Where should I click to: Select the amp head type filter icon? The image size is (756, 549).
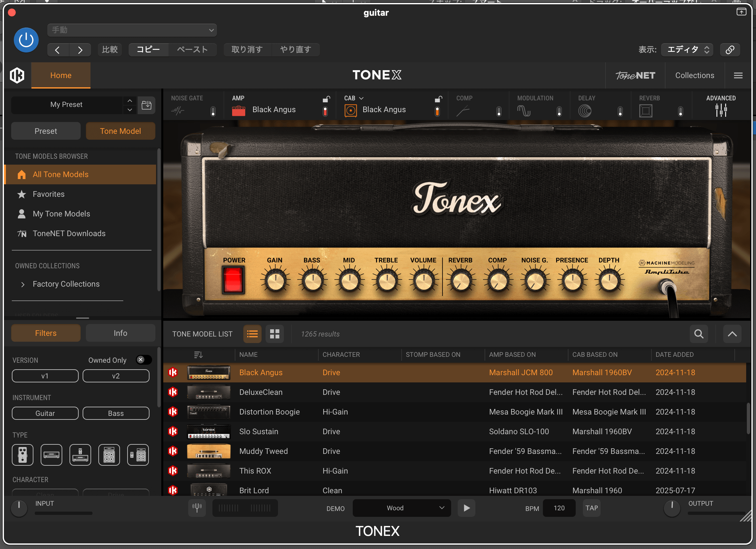click(51, 455)
